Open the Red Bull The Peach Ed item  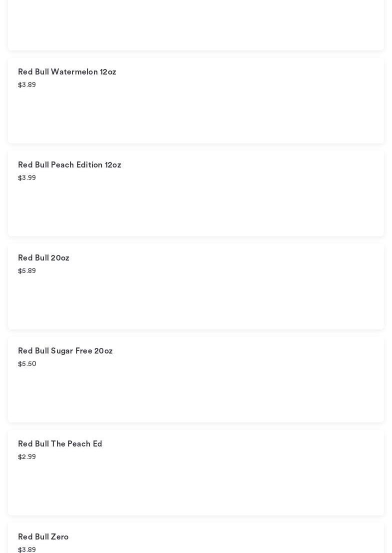click(60, 444)
